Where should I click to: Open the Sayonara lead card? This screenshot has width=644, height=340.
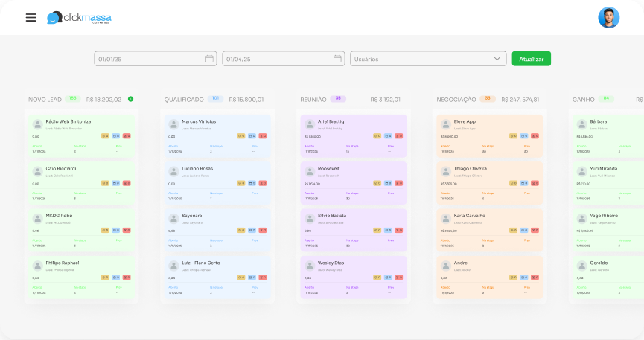(x=217, y=228)
